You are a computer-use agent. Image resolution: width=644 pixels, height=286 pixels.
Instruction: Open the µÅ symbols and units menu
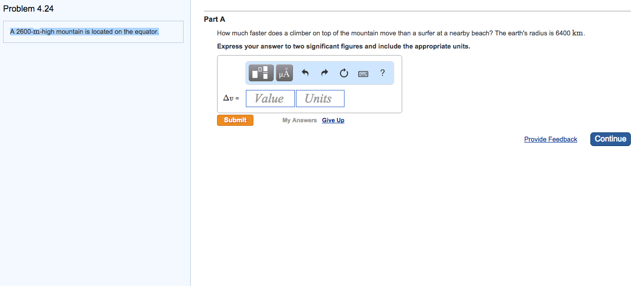coord(284,73)
